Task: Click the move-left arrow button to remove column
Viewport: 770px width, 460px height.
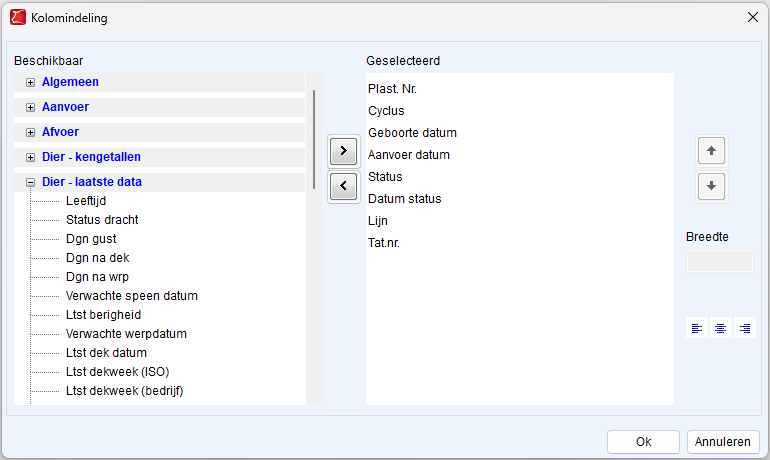Action: tap(343, 186)
